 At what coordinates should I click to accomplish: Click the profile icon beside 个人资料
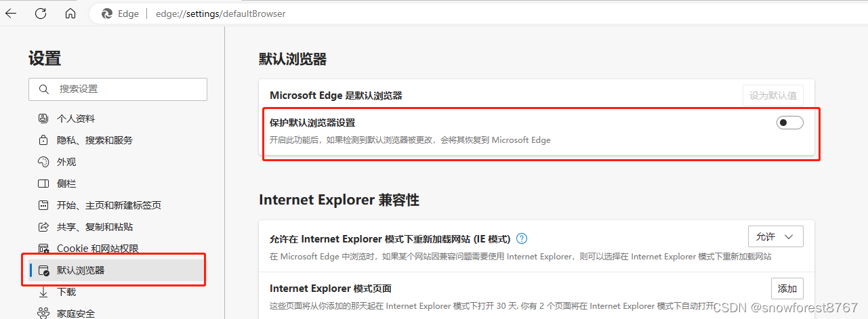coord(43,119)
